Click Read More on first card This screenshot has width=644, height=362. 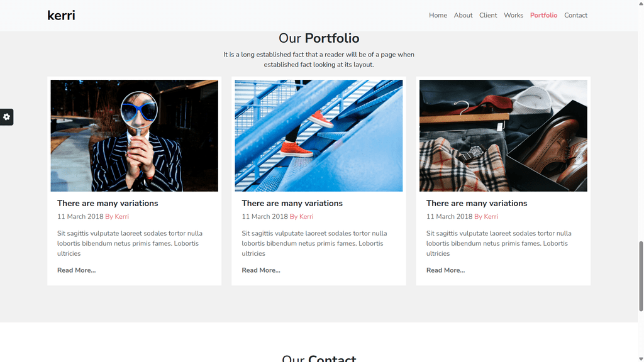click(x=76, y=270)
